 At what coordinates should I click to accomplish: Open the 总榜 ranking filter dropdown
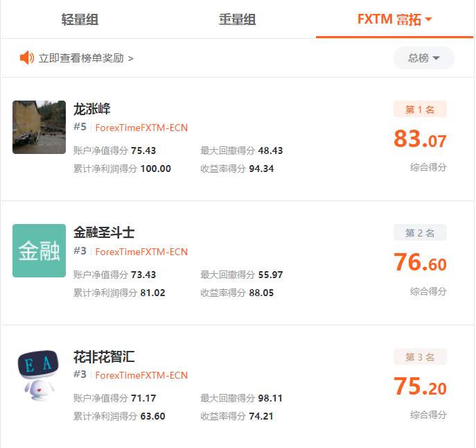coord(424,58)
